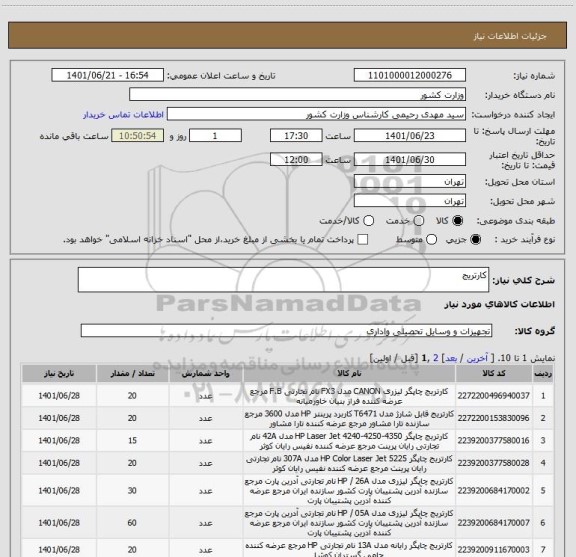Click the شهر محل تحویل field تهران
This screenshot has width=576, height=557.
(x=410, y=201)
